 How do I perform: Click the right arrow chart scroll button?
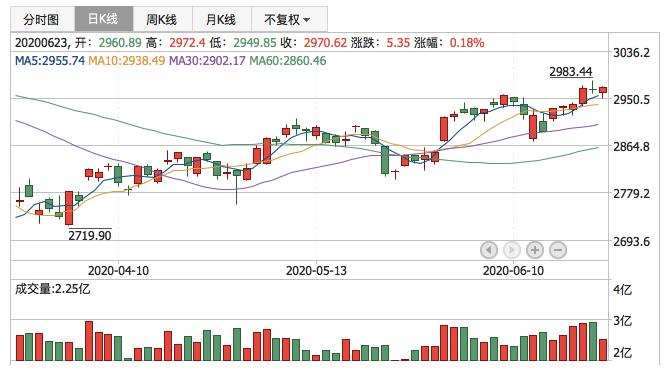[x=512, y=250]
